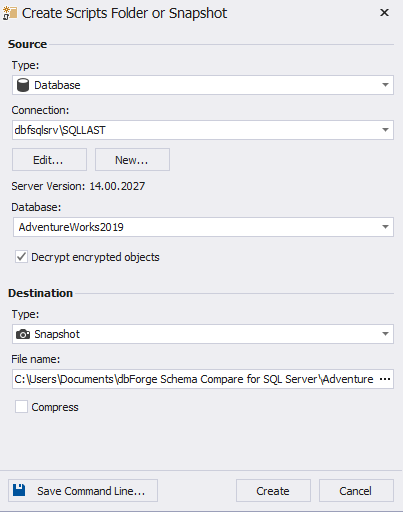The height and width of the screenshot is (512, 403).
Task: Click the dialog title bar icon
Action: (9, 13)
